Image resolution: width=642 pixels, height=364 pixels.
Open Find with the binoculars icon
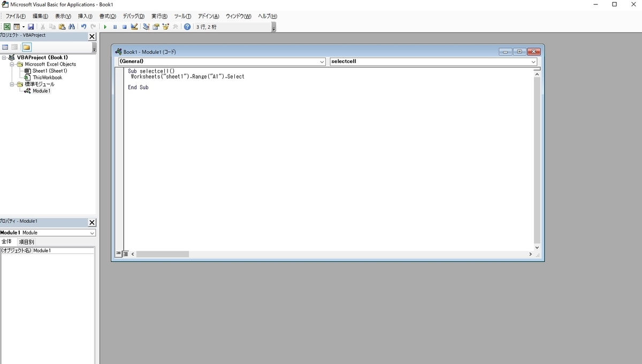[72, 27]
